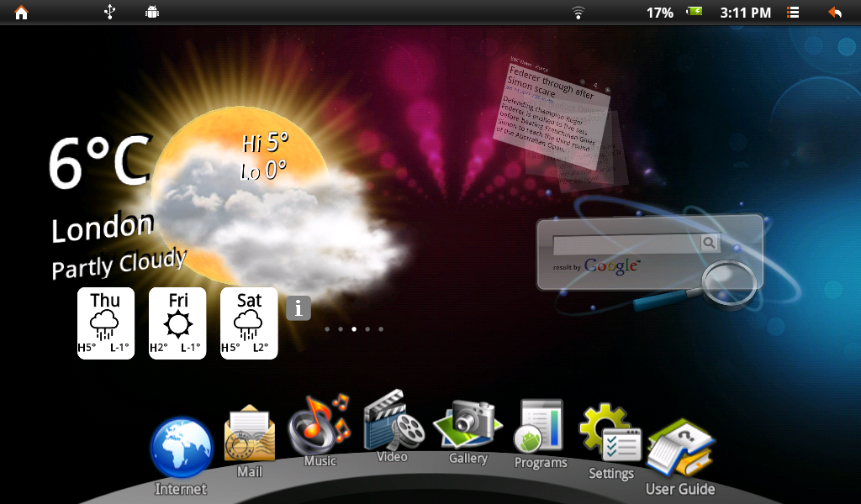Tap the USB connection status icon
Image resolution: width=861 pixels, height=504 pixels.
109,13
